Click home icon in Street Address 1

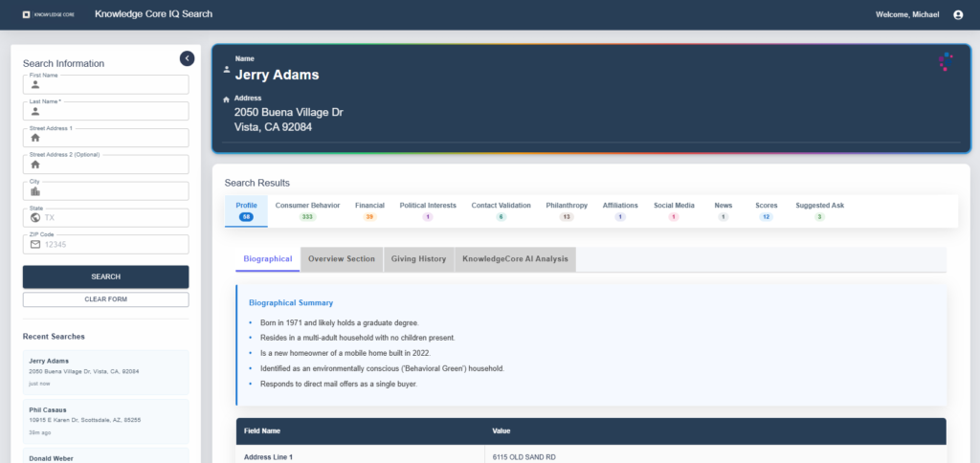click(35, 138)
